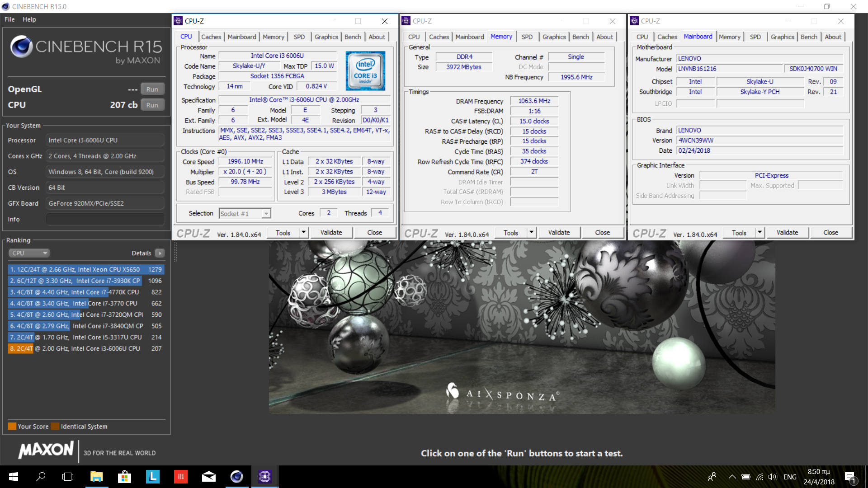Open SPD tab in first CPU-Z window

click(299, 37)
